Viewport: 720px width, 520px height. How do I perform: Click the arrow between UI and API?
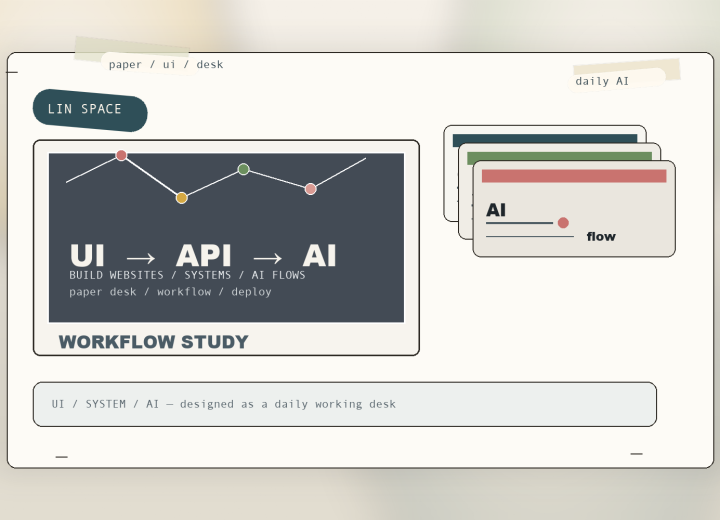[x=141, y=258]
